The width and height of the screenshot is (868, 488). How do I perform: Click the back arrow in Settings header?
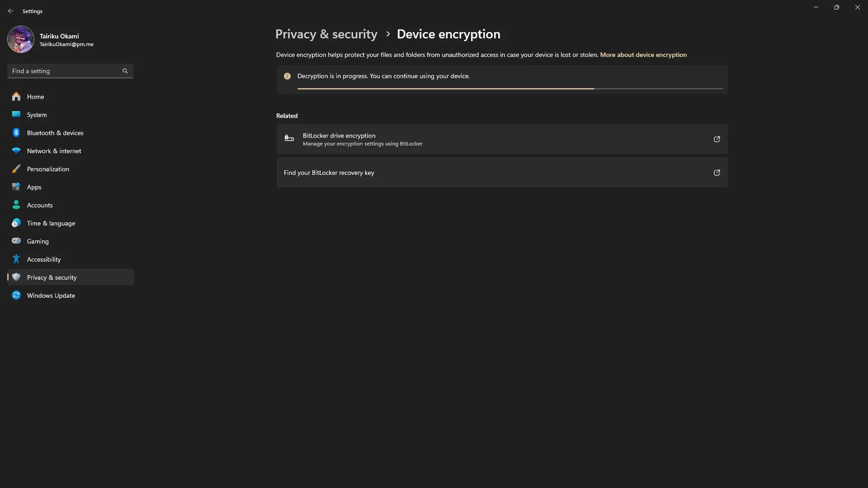[x=11, y=11]
